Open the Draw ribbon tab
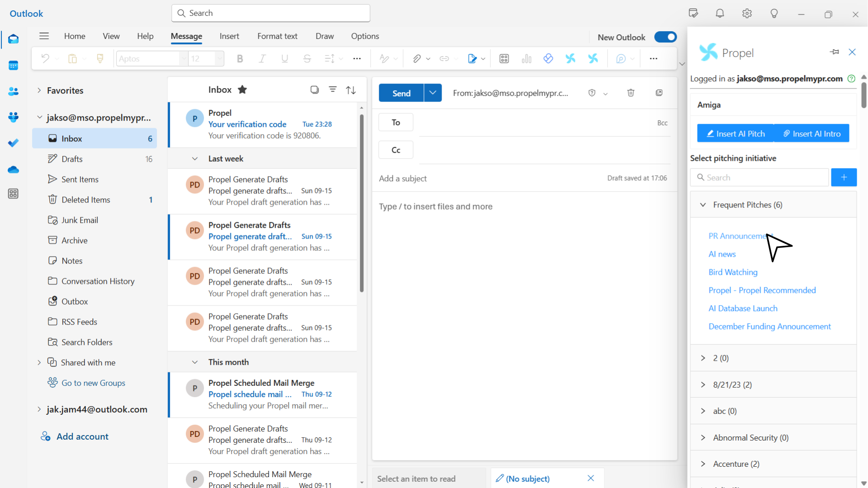868x488 pixels. click(x=325, y=36)
